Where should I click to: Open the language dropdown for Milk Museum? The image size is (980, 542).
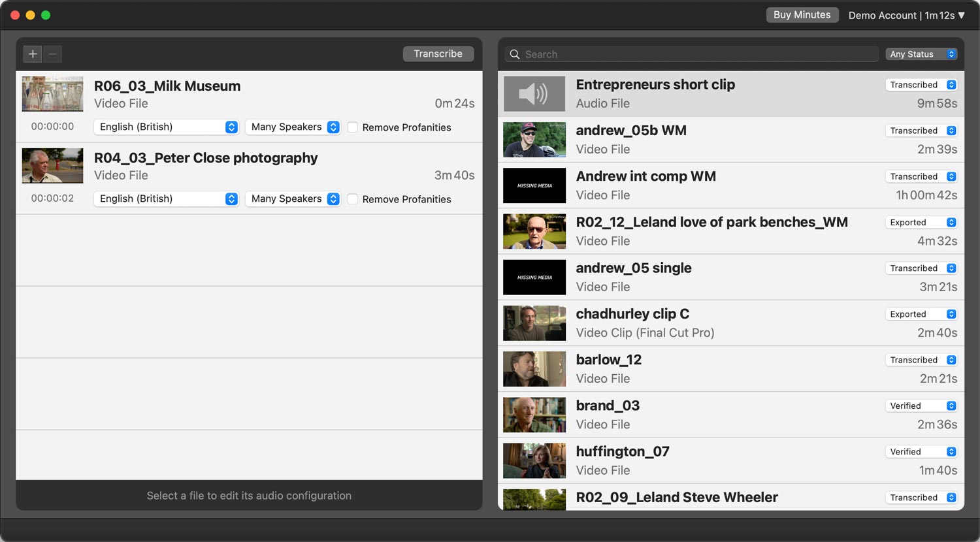166,127
